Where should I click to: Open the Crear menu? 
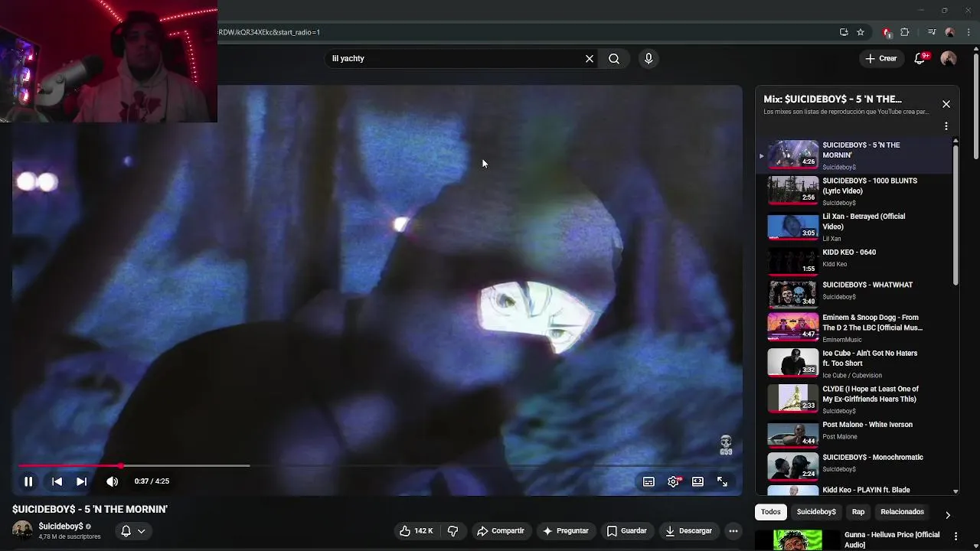pos(881,58)
